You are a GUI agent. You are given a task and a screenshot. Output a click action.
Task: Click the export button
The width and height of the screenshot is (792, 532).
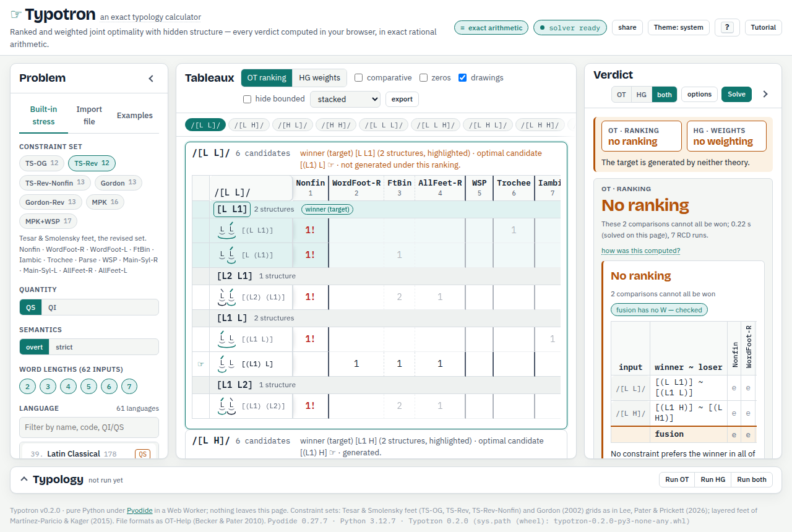point(402,99)
